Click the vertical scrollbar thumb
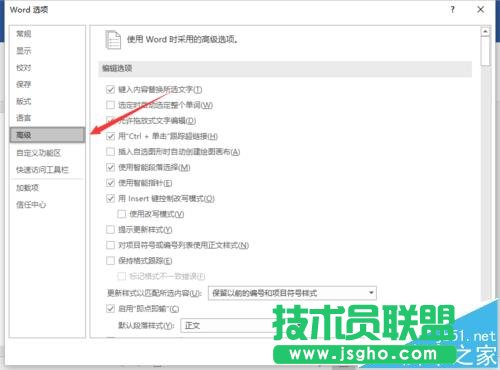The image size is (500, 370). click(x=485, y=51)
